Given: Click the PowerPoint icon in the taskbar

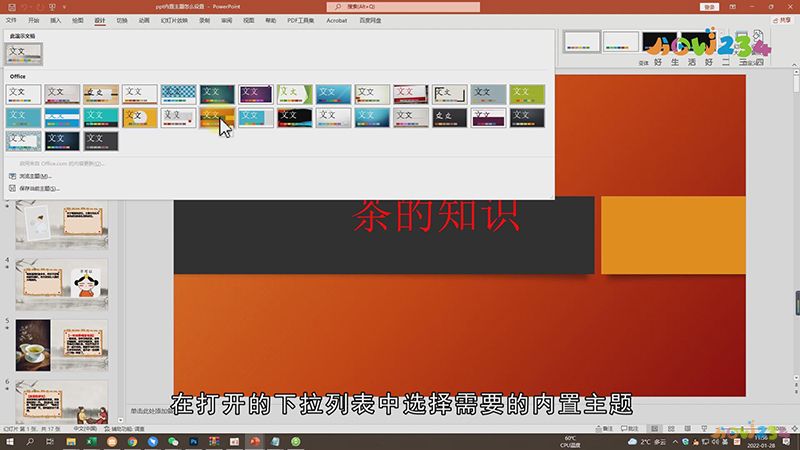Looking at the screenshot, I should tap(254, 441).
